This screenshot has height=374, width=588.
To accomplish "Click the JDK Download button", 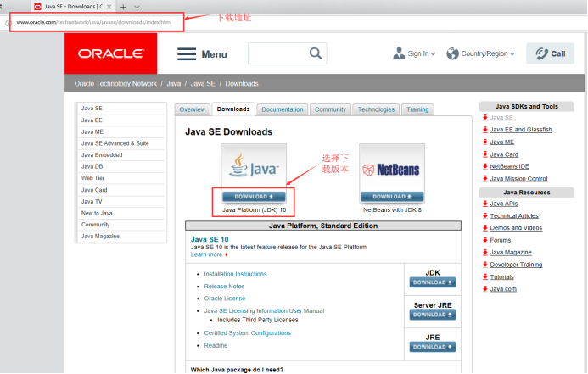I will click(433, 282).
